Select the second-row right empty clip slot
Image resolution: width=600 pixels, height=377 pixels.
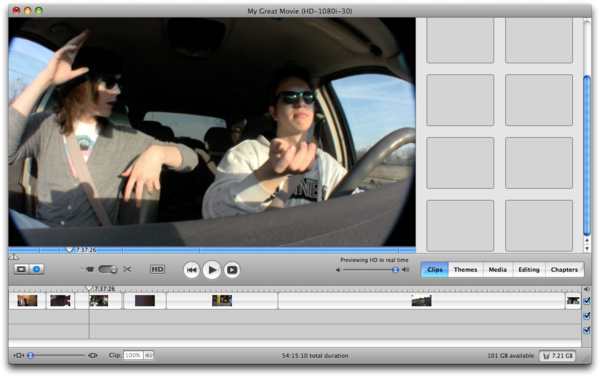pos(539,100)
